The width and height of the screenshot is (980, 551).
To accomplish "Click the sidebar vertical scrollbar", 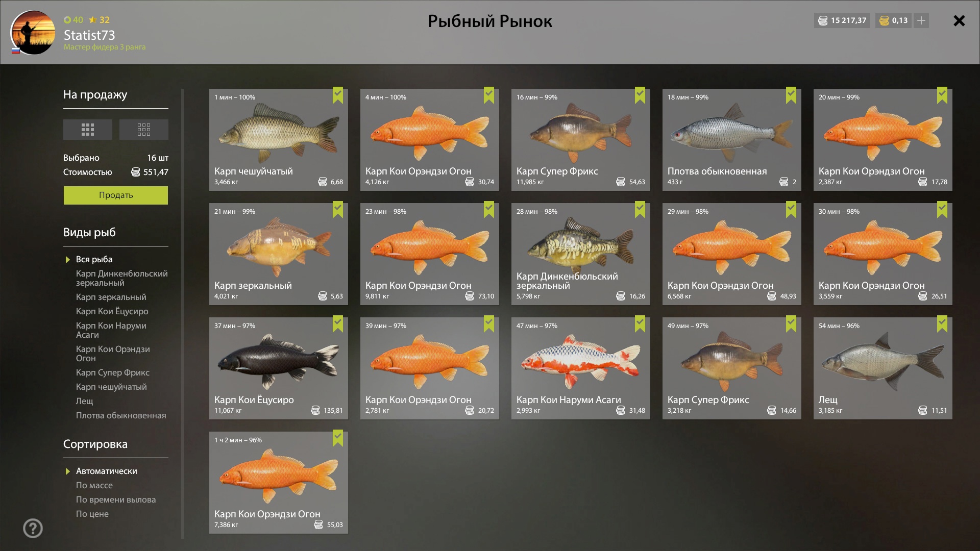I will 182,314.
